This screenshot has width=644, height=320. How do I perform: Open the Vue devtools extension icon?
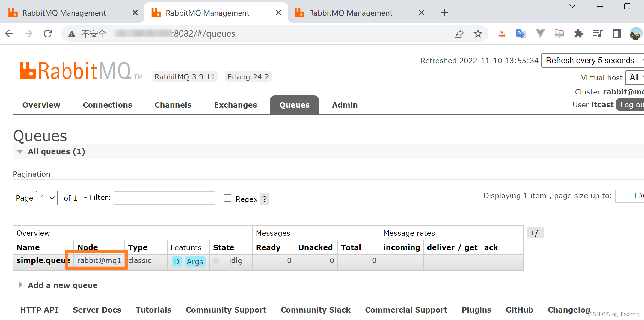[540, 34]
